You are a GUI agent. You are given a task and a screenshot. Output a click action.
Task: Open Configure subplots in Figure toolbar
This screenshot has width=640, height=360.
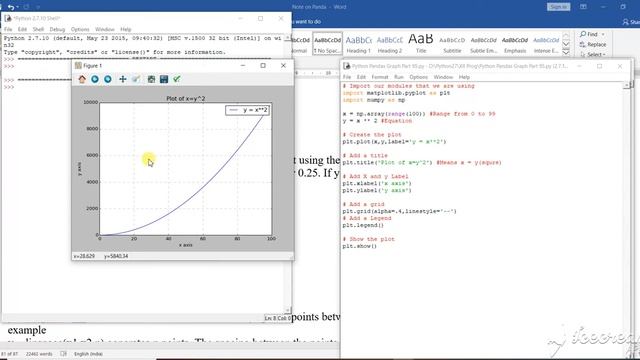click(151, 79)
